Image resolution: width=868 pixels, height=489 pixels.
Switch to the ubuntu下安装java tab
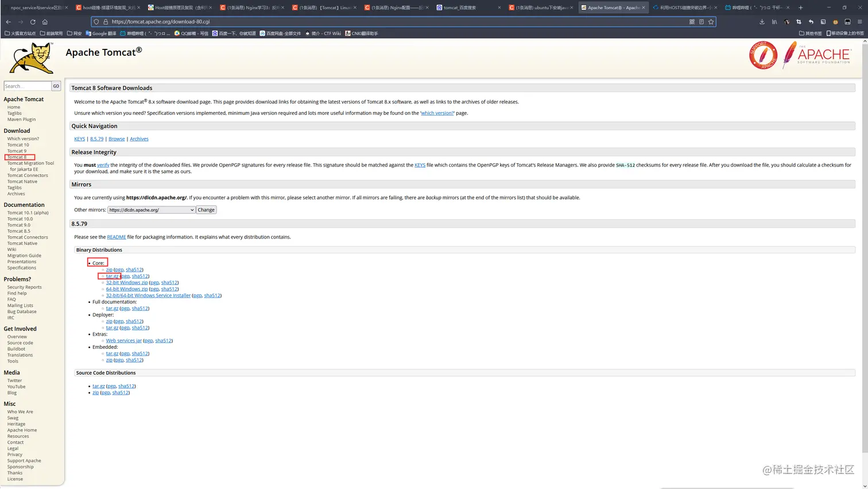[x=540, y=7]
